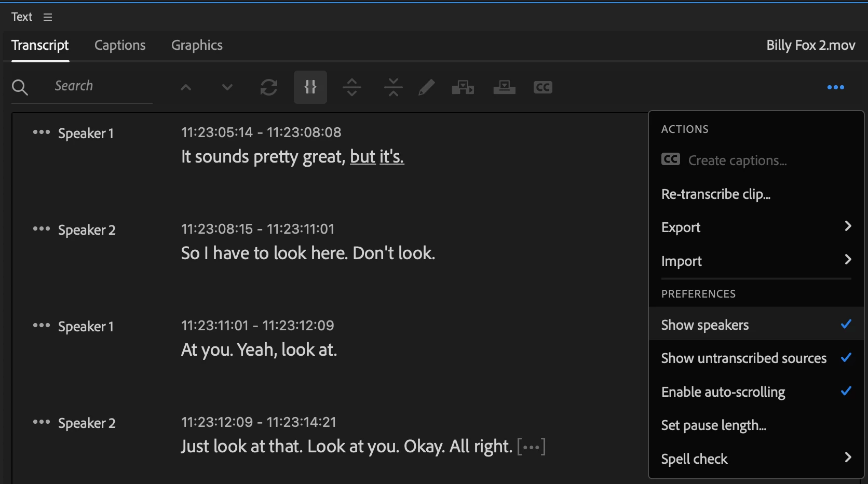
Task: Open the Text panel hamburger menu
Action: point(48,17)
